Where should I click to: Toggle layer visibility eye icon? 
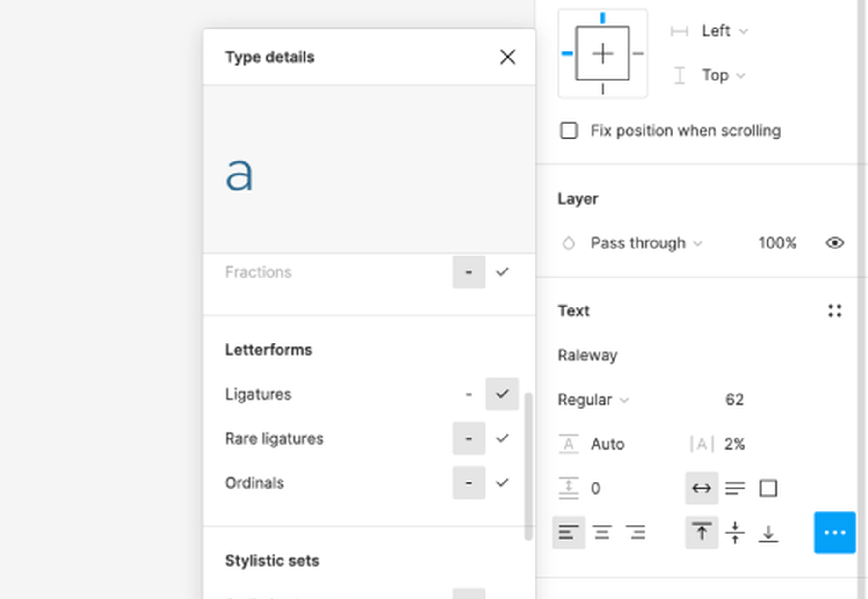coord(835,243)
